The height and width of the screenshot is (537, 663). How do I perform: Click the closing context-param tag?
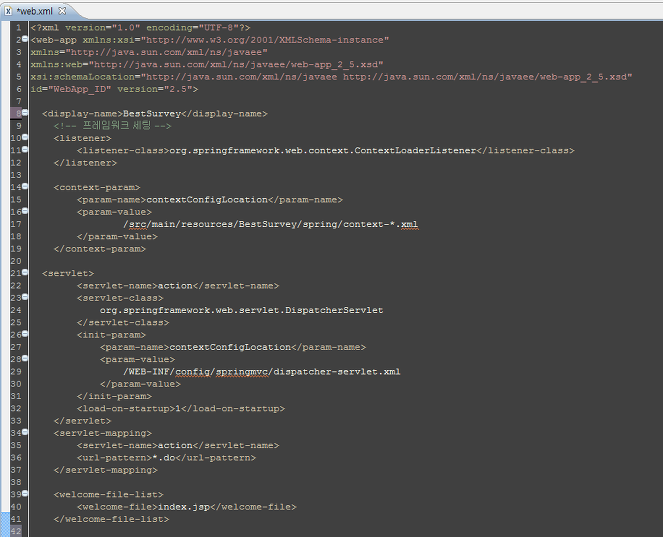click(x=99, y=249)
